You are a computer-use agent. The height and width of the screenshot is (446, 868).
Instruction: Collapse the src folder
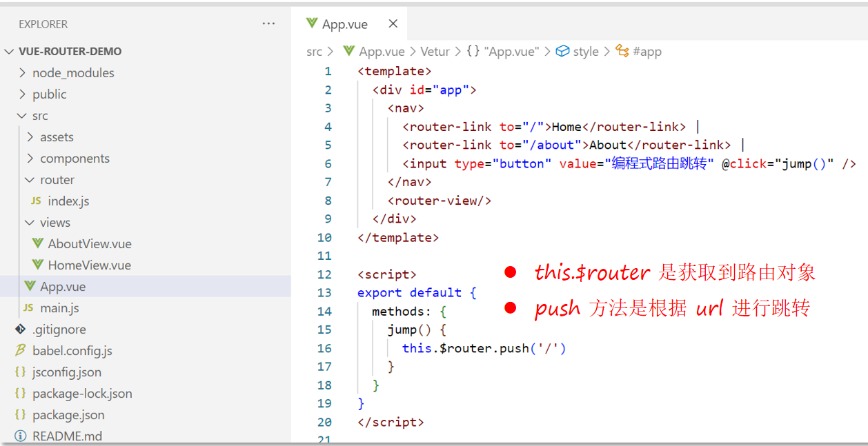click(23, 116)
